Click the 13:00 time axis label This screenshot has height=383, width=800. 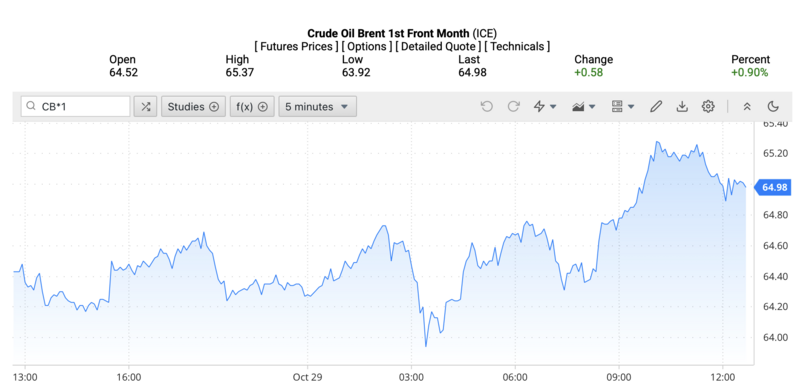click(25, 377)
